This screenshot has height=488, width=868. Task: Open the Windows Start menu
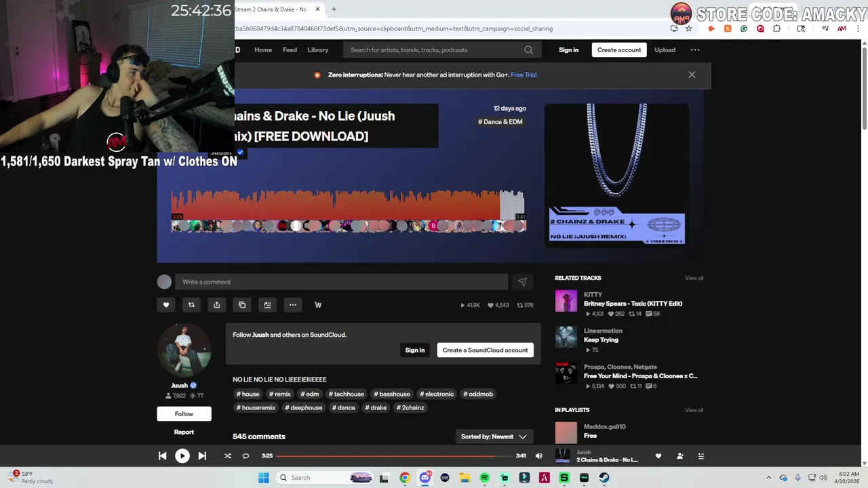(x=264, y=478)
